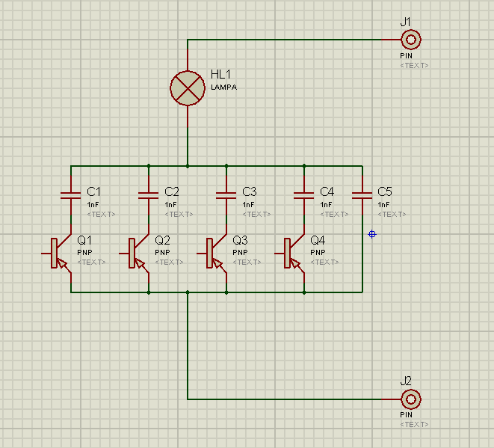Select the C3 capacitor symbol
The height and width of the screenshot is (448, 494).
click(x=226, y=194)
